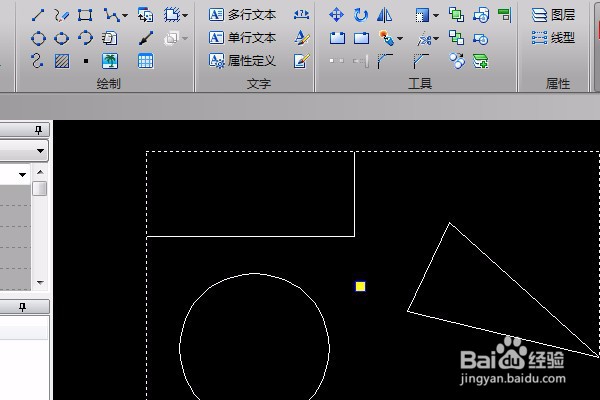Click the 单行文本 single-line text button
Viewport: 600px width, 400px height.
(242, 38)
